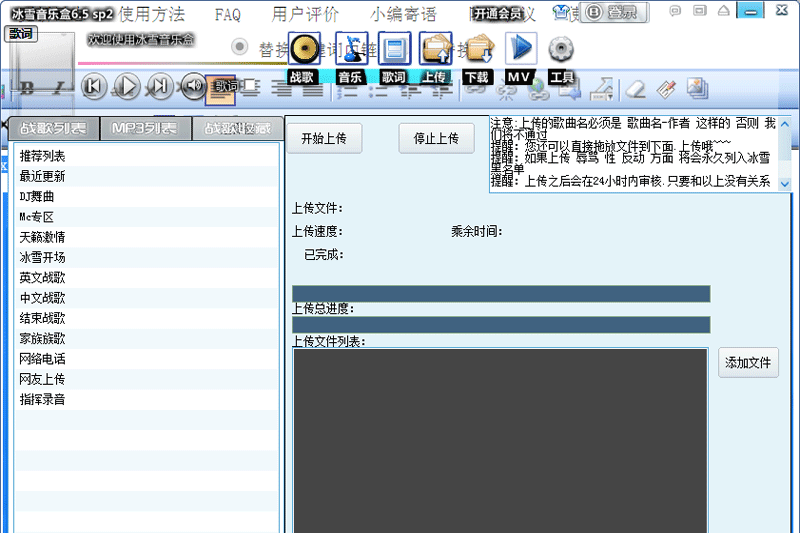Select 冰雪开场 in the list
The width and height of the screenshot is (800, 533).
[146, 258]
